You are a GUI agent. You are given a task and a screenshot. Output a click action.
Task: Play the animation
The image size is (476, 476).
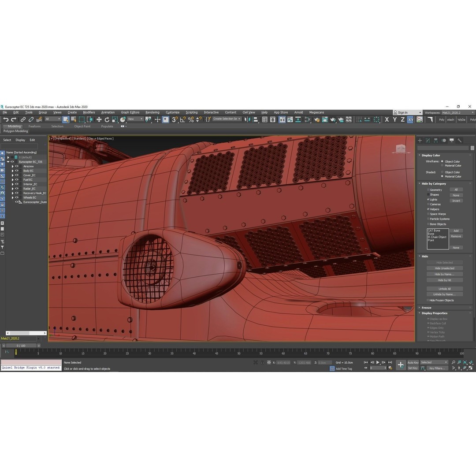[x=378, y=362]
